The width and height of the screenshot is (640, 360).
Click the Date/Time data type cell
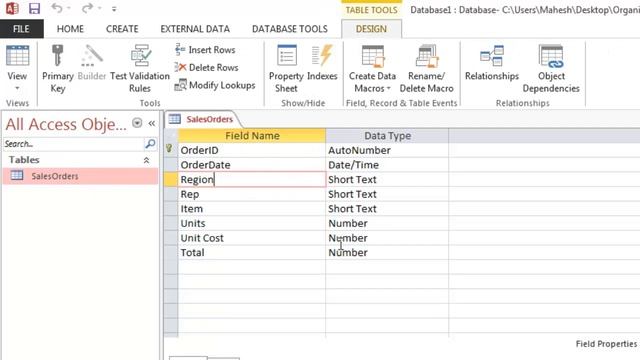[x=387, y=165]
